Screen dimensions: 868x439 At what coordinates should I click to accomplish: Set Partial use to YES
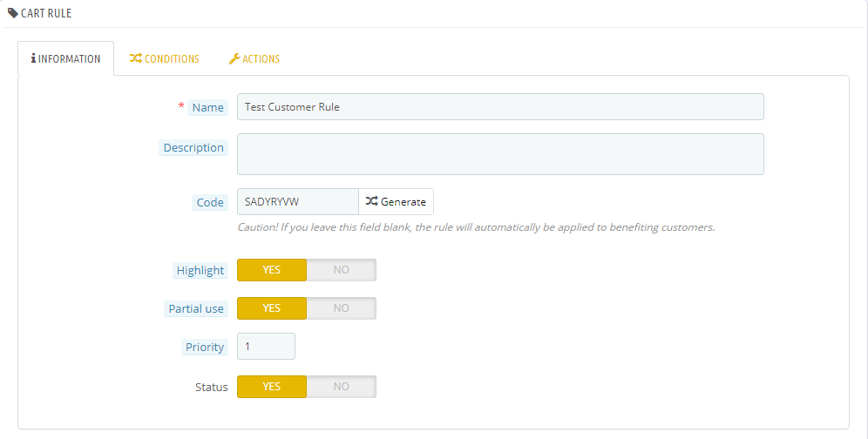coord(272,307)
